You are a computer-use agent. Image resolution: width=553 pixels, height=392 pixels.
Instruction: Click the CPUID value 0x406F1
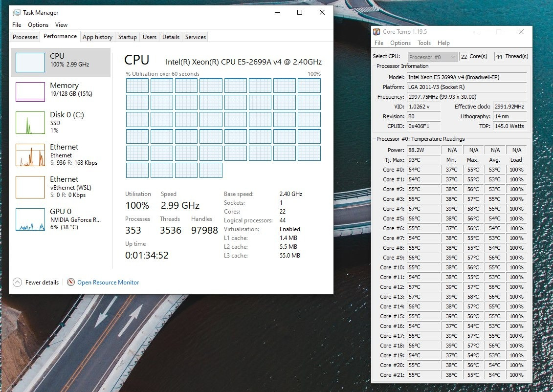coord(423,126)
